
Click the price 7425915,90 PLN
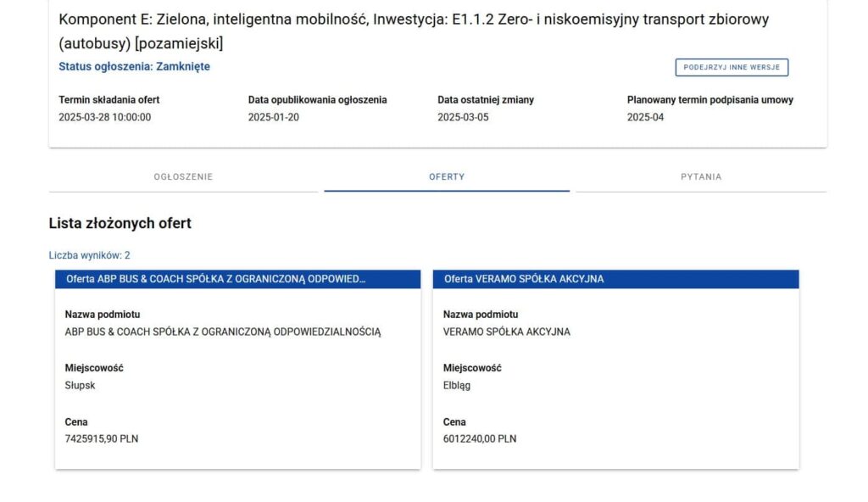click(101, 439)
